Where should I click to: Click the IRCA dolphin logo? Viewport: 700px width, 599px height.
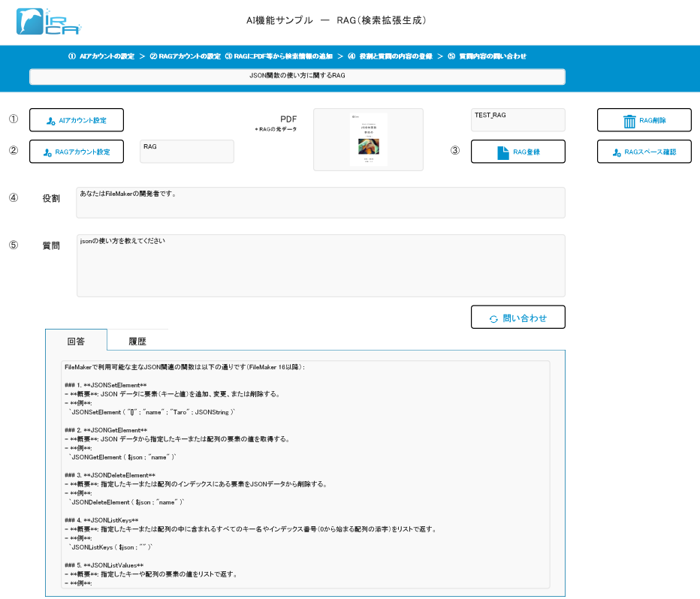(x=48, y=22)
